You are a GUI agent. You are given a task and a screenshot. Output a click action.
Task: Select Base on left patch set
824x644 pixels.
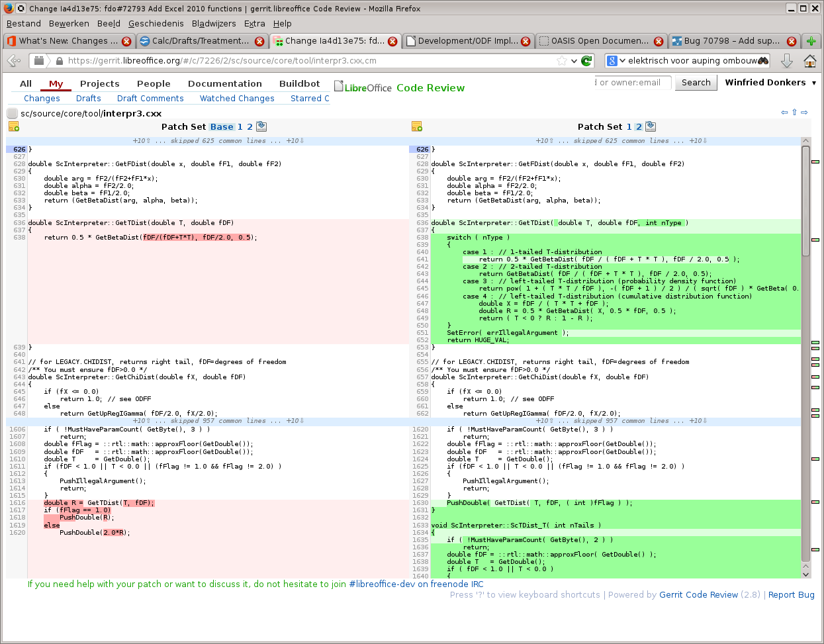click(x=222, y=126)
